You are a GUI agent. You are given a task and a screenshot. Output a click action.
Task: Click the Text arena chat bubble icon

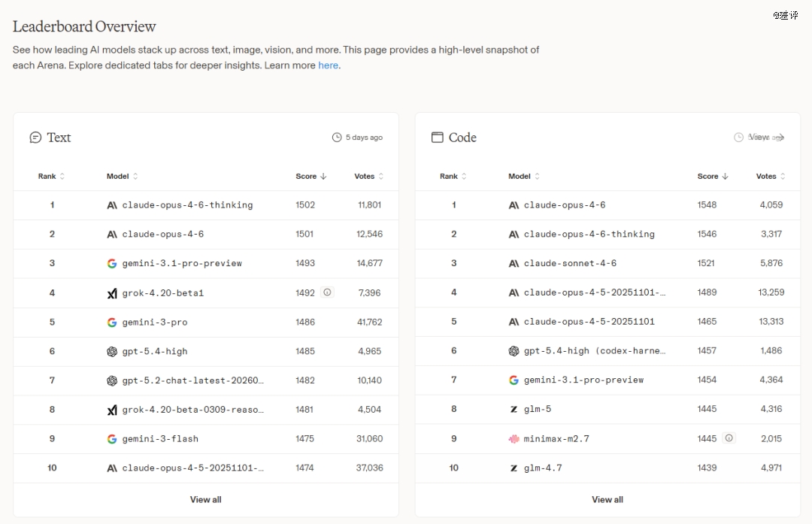point(35,138)
